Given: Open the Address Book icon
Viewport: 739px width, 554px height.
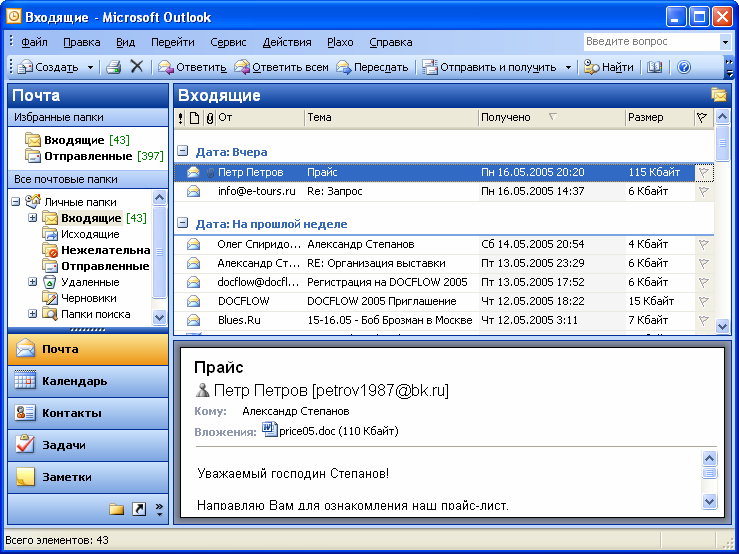Looking at the screenshot, I should pos(654,67).
